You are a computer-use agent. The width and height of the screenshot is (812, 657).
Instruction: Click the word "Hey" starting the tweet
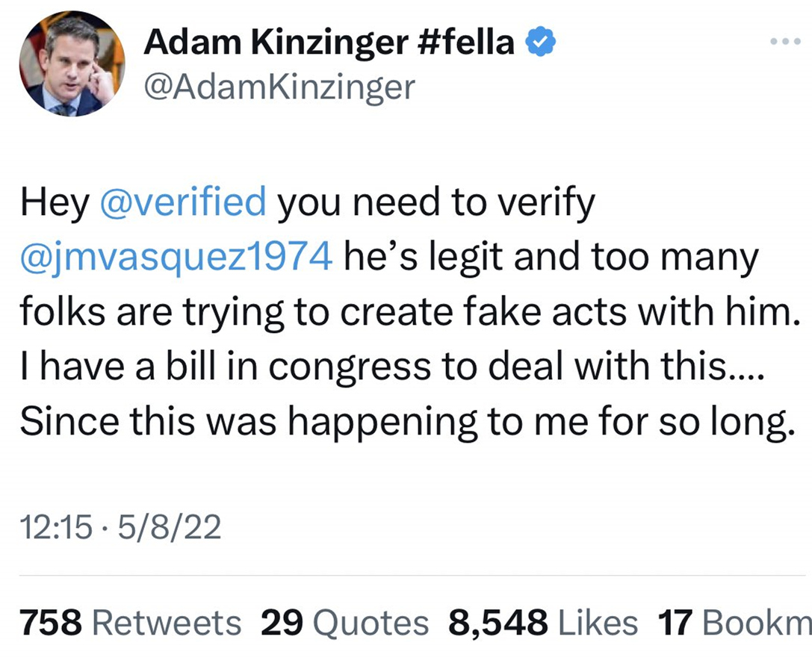click(54, 204)
